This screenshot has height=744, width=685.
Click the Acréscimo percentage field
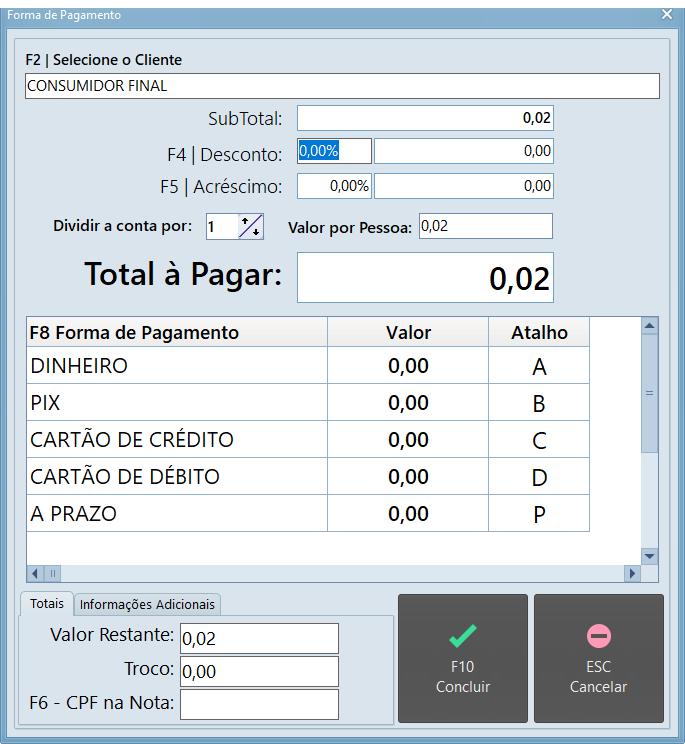pyautogui.click(x=334, y=186)
